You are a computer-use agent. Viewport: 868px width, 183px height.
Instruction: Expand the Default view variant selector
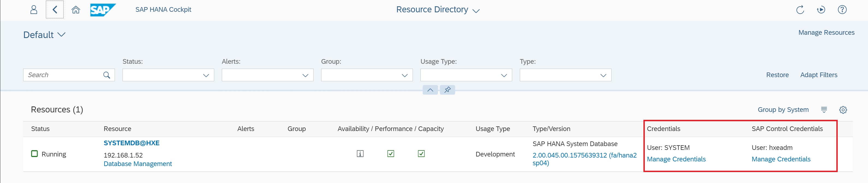pyautogui.click(x=44, y=35)
